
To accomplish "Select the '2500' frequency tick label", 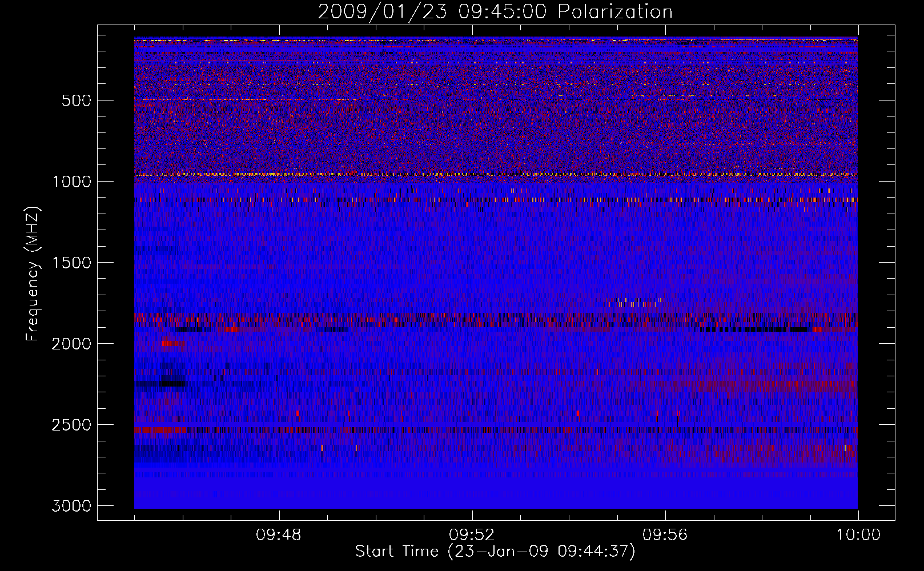I will coord(71,425).
